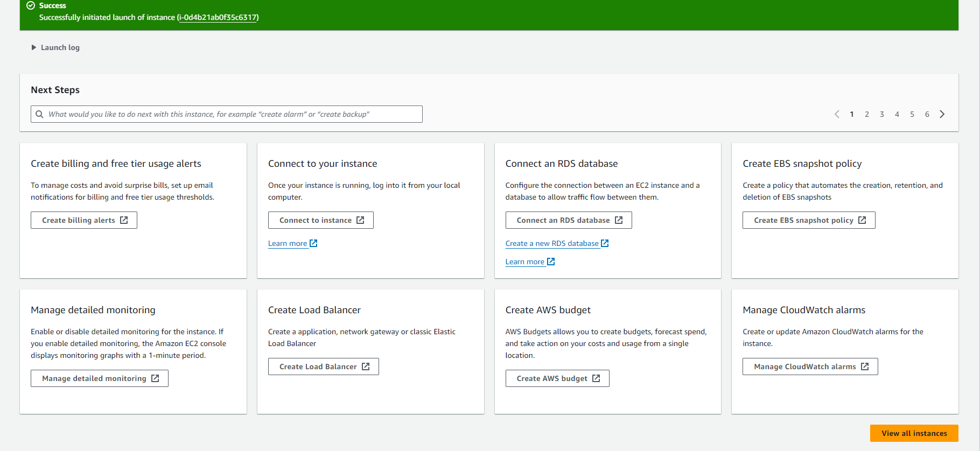980x451 pixels.
Task: Click the Next Steps search field
Action: [232, 114]
